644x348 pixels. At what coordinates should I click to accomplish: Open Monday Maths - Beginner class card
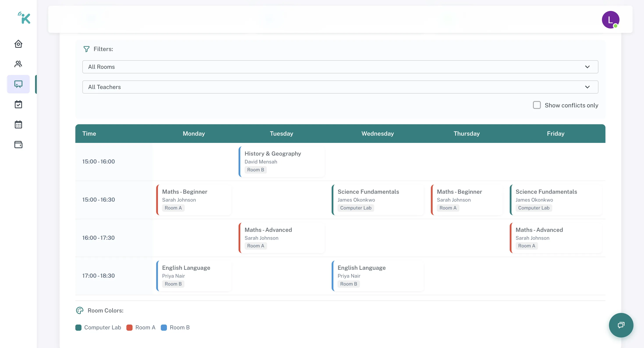point(194,200)
